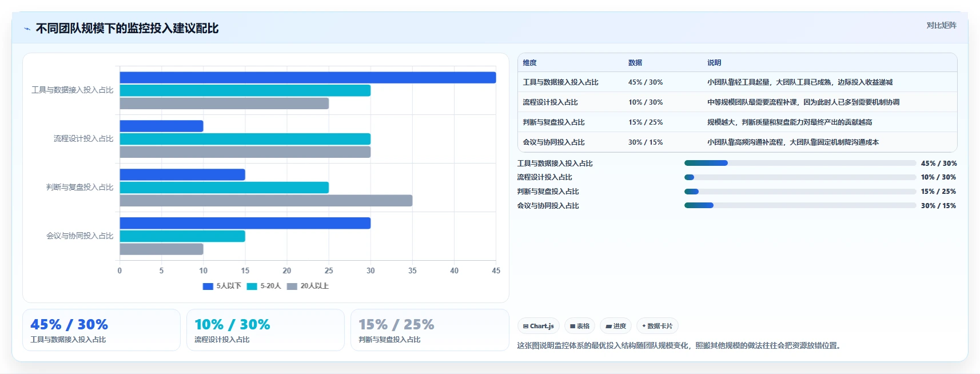Click the 说明 column header
980x374 pixels.
click(714, 63)
